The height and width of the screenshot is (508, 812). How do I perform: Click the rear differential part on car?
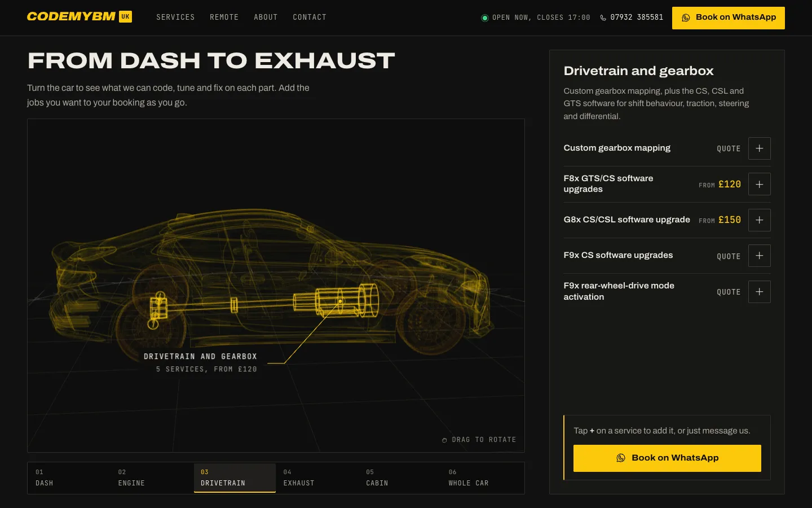[158, 310]
